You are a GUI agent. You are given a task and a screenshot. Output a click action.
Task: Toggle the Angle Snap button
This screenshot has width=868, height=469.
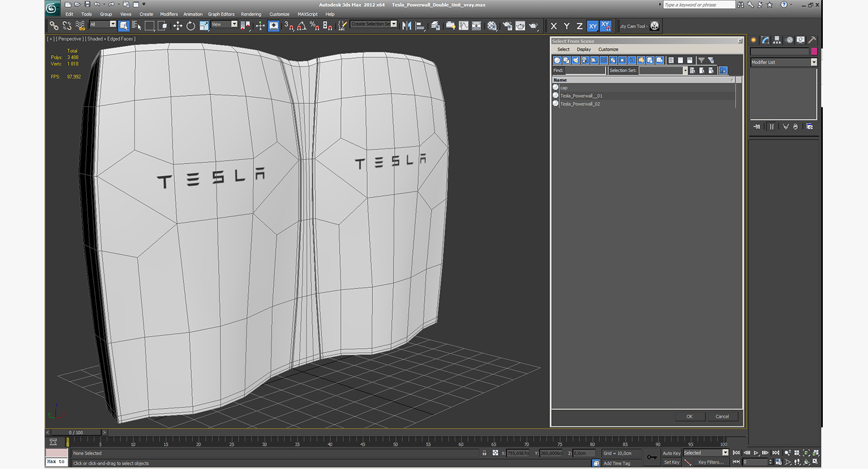click(301, 26)
